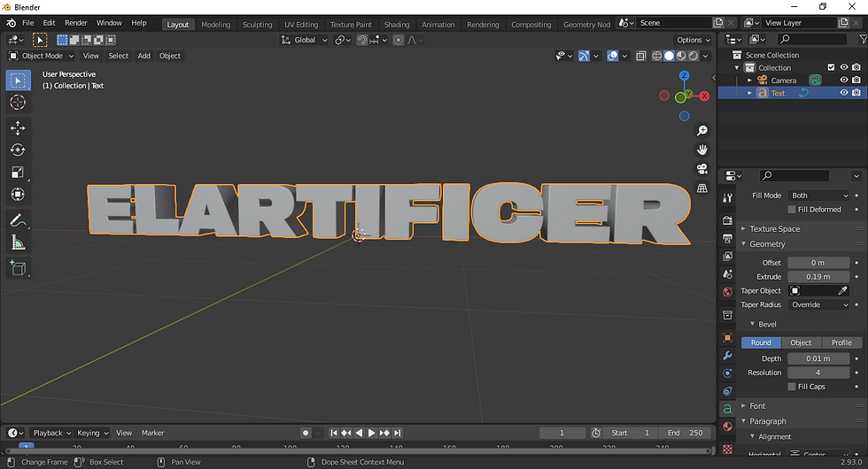Switch to the Modeling workspace tab
The height and width of the screenshot is (469, 868).
tap(215, 25)
